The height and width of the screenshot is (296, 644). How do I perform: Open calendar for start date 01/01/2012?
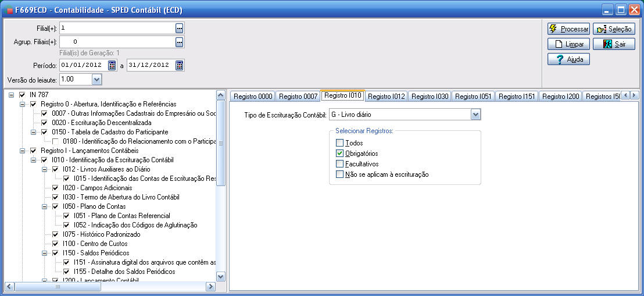click(112, 65)
